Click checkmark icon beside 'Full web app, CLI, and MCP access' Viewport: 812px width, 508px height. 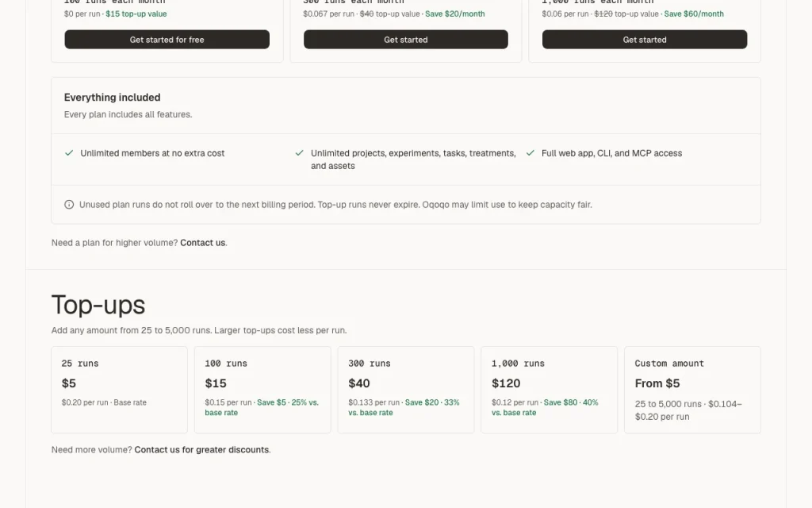click(530, 153)
